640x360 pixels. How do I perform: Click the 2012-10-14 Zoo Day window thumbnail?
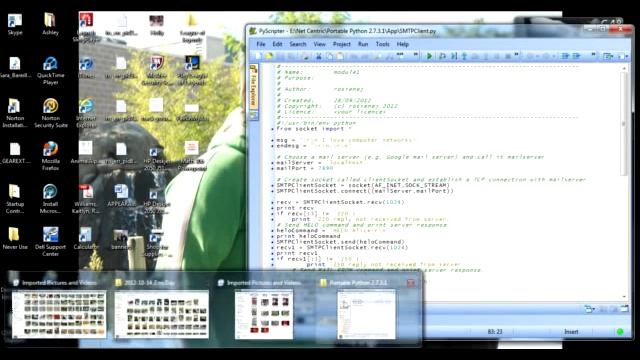tap(162, 314)
